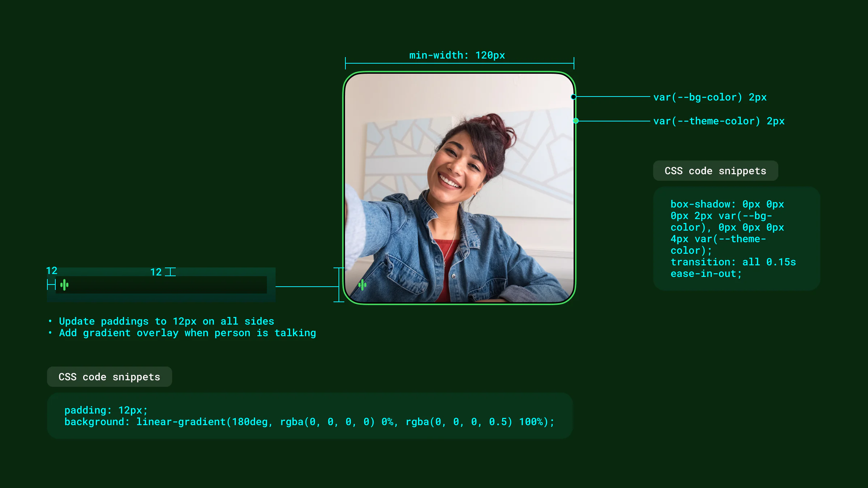
Task: Select 'Add gradient overlay when person is talking'
Action: pyautogui.click(x=187, y=333)
